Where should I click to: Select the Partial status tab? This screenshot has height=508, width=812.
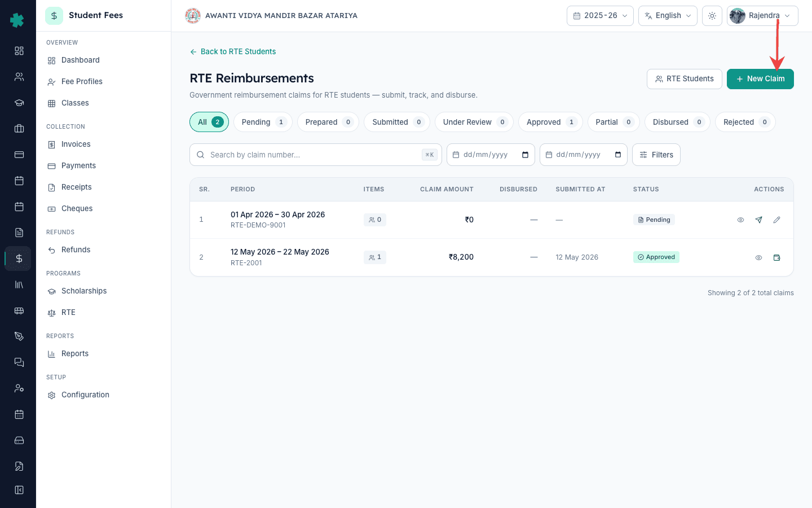click(614, 122)
